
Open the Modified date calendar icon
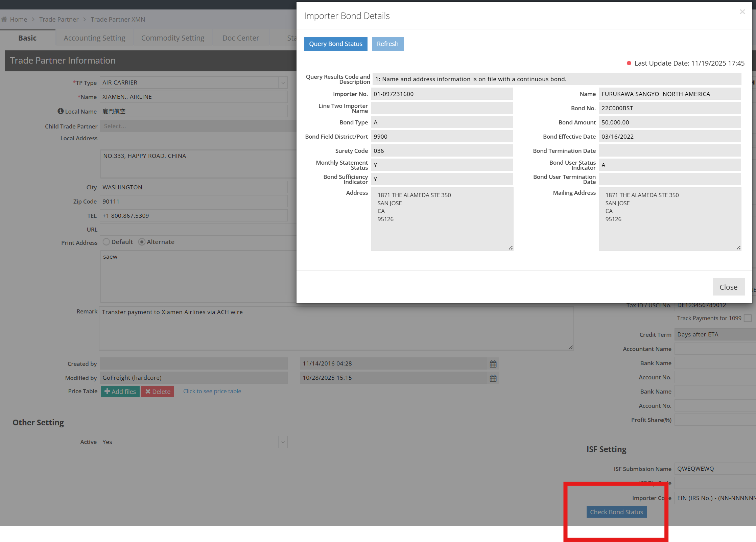pos(493,378)
